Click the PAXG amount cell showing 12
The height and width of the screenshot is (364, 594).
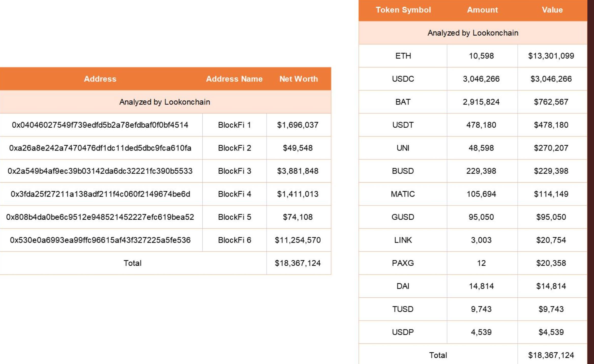(x=481, y=263)
